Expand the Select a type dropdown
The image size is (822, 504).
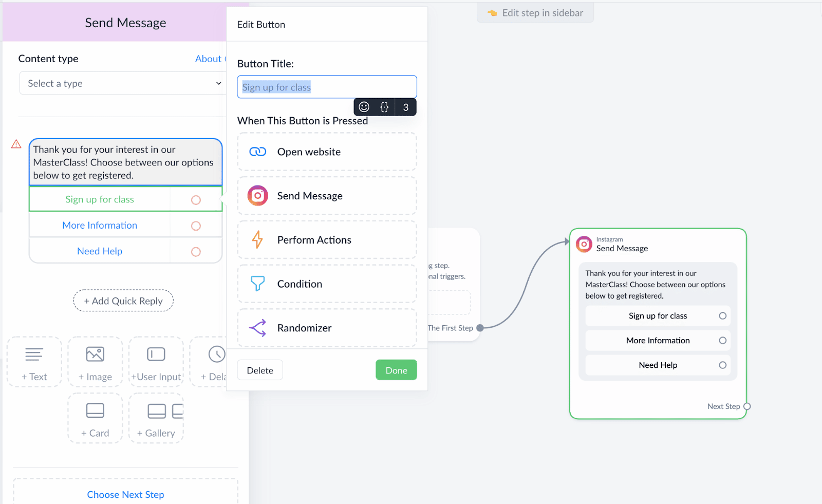click(x=123, y=83)
